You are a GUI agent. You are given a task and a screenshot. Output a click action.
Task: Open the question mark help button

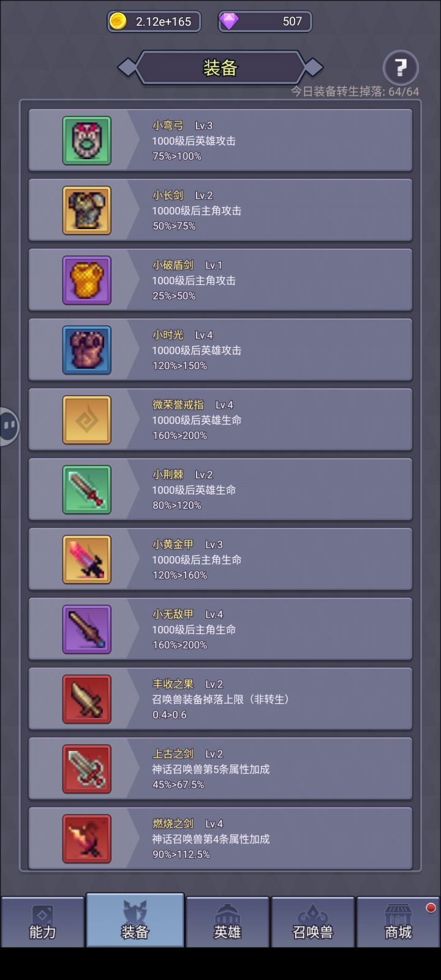coord(401,67)
